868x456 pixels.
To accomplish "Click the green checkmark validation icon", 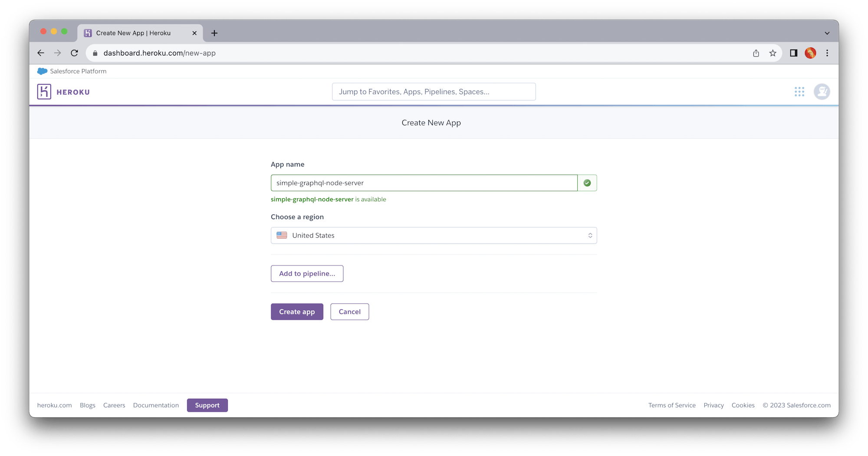I will click(x=587, y=183).
